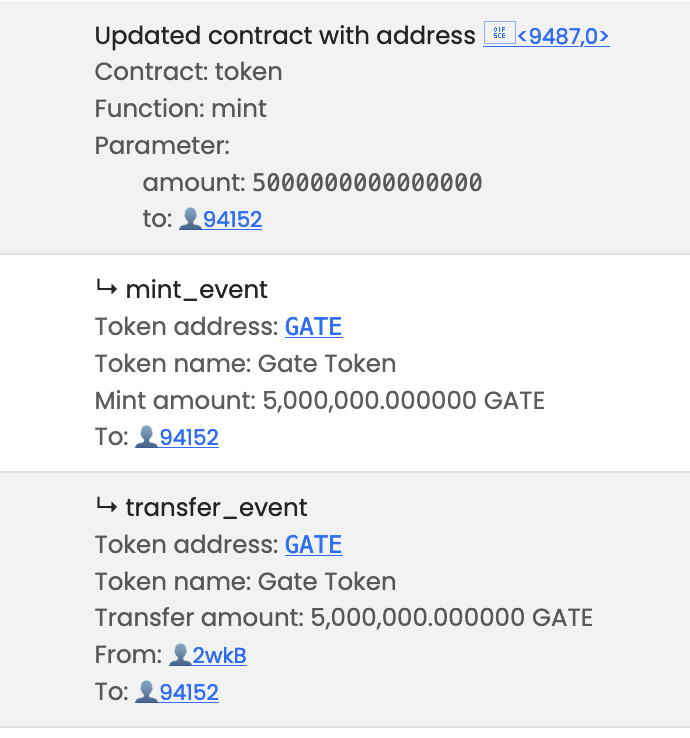
Task: Open contract address <9487,0> link
Action: 563,36
